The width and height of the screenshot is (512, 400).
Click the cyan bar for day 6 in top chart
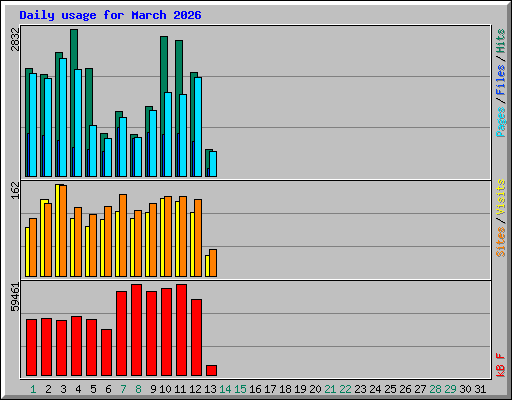click(x=108, y=157)
